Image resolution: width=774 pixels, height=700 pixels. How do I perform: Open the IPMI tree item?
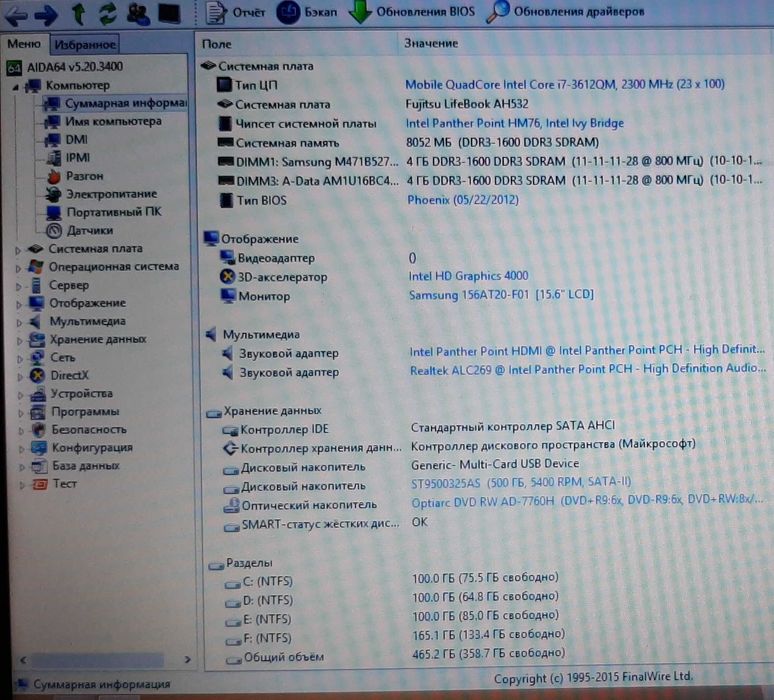point(68,158)
